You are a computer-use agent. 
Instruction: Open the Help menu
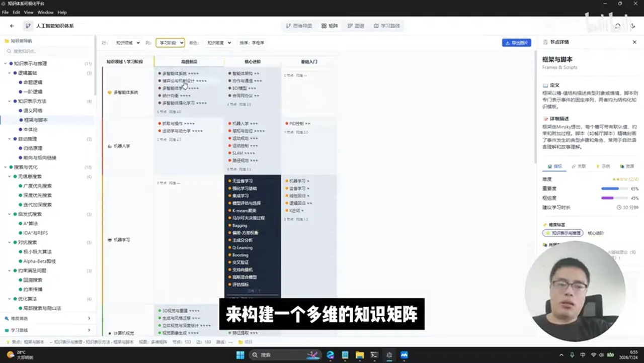pyautogui.click(x=62, y=12)
